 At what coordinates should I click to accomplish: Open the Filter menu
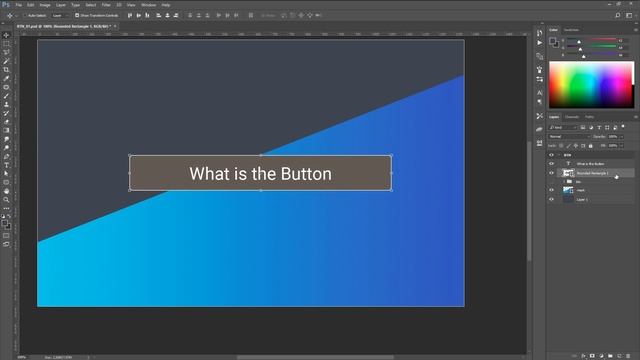pyautogui.click(x=106, y=5)
